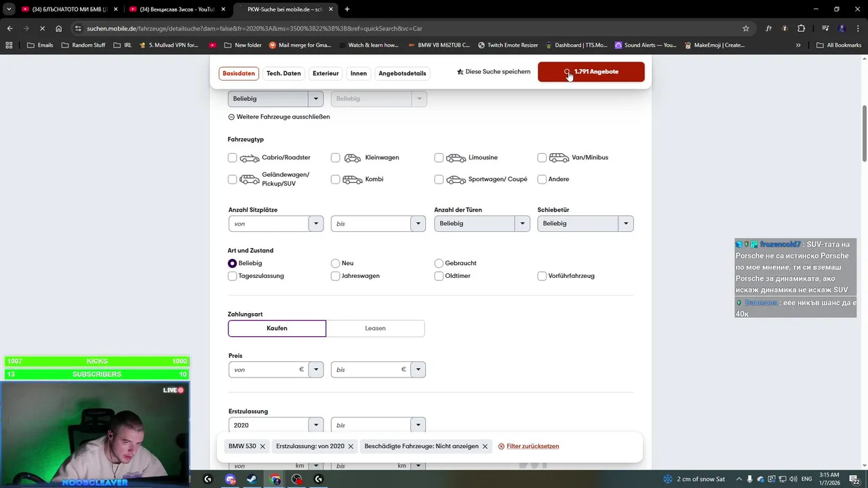Open Chrome from the taskbar
The height and width of the screenshot is (488, 868).
coord(275,479)
